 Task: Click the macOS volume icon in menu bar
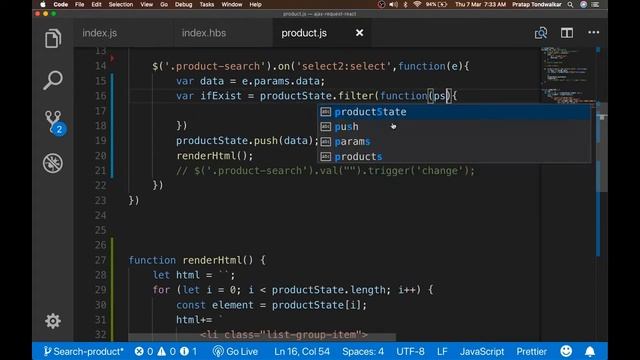tap(393, 4)
